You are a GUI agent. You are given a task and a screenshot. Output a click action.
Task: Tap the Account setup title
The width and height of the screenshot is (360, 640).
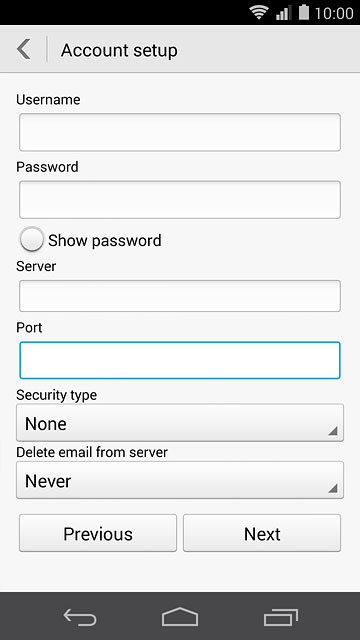point(119,51)
